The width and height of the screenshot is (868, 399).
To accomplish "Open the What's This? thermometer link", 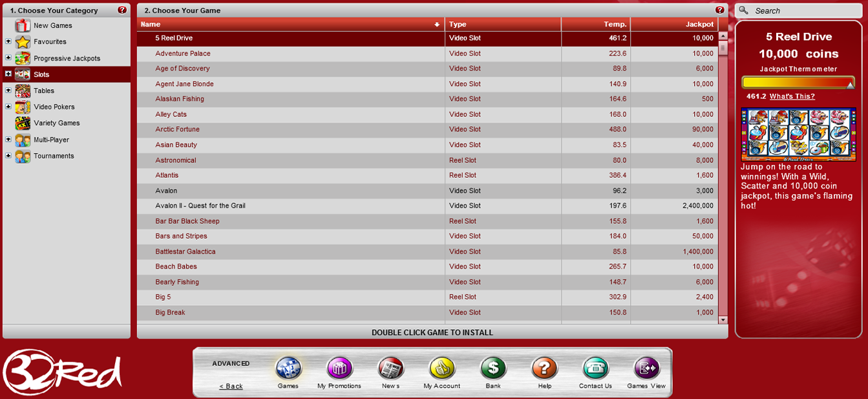I will point(792,96).
